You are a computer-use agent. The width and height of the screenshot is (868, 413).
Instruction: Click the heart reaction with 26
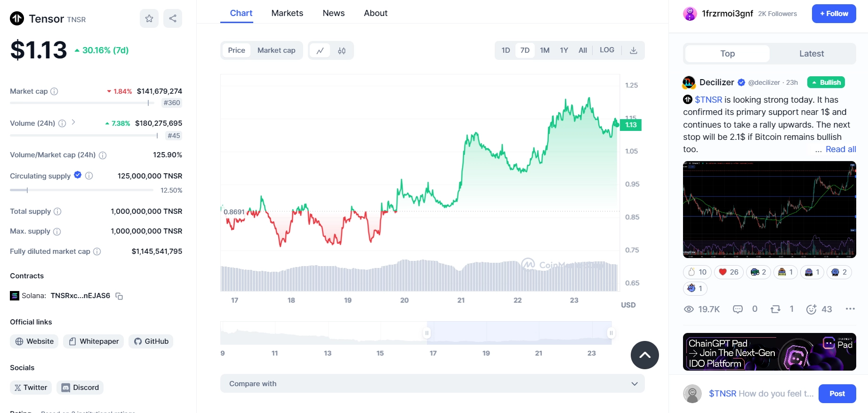coord(729,272)
